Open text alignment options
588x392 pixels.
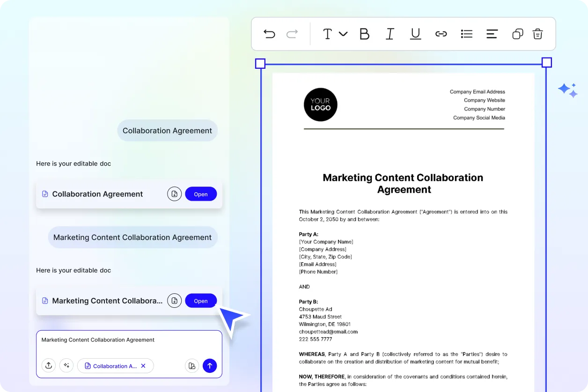tap(492, 34)
